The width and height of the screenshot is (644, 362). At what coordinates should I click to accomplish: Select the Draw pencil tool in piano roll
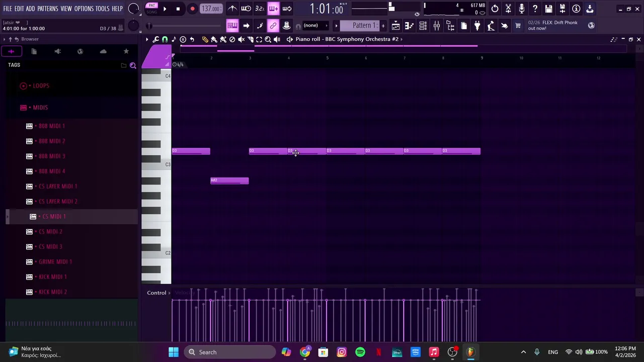[x=205, y=39]
